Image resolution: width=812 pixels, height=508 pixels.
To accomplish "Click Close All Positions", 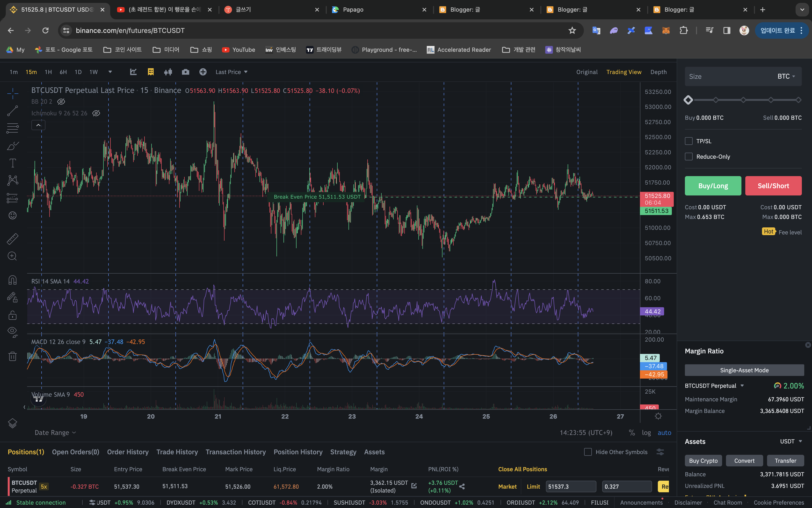I will 522,469.
